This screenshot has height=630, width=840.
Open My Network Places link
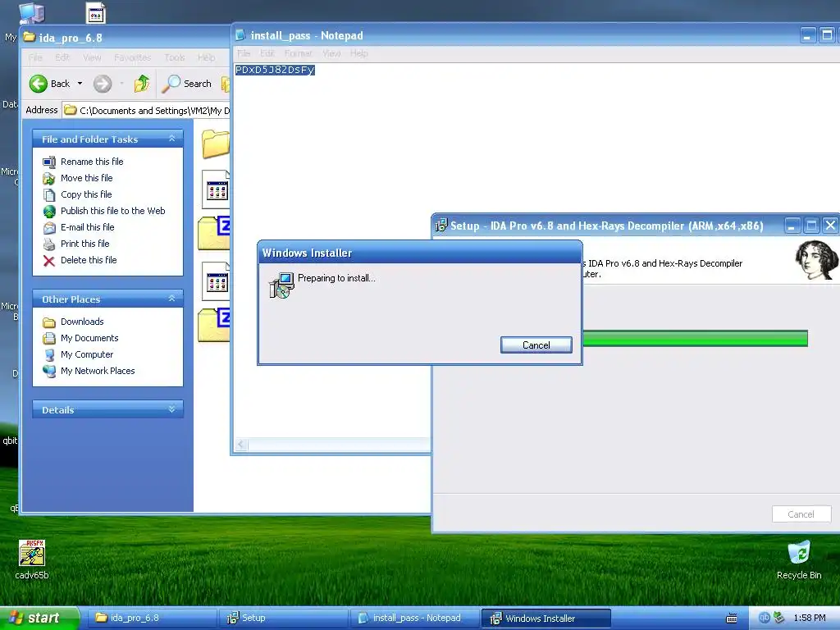pos(98,371)
